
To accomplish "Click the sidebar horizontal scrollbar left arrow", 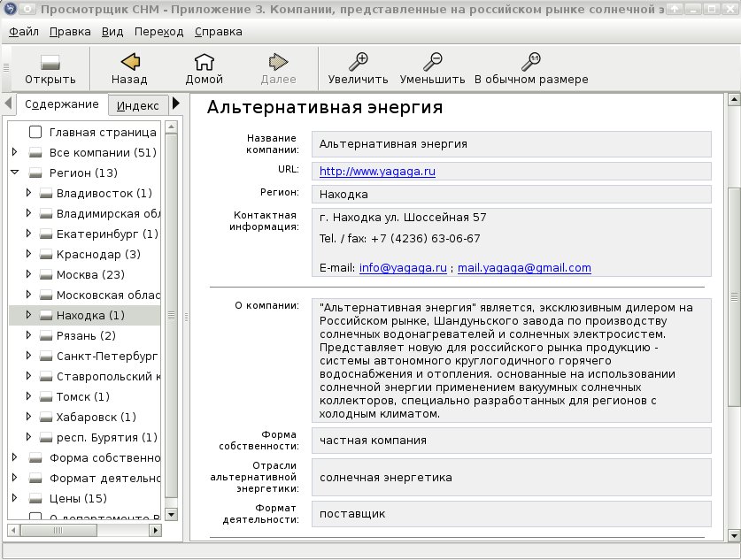I will pyautogui.click(x=13, y=530).
